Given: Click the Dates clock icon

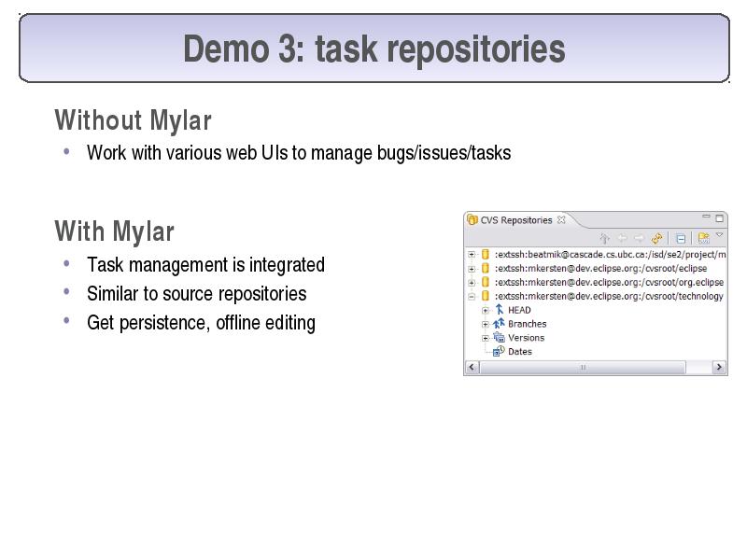Looking at the screenshot, I should [499, 351].
